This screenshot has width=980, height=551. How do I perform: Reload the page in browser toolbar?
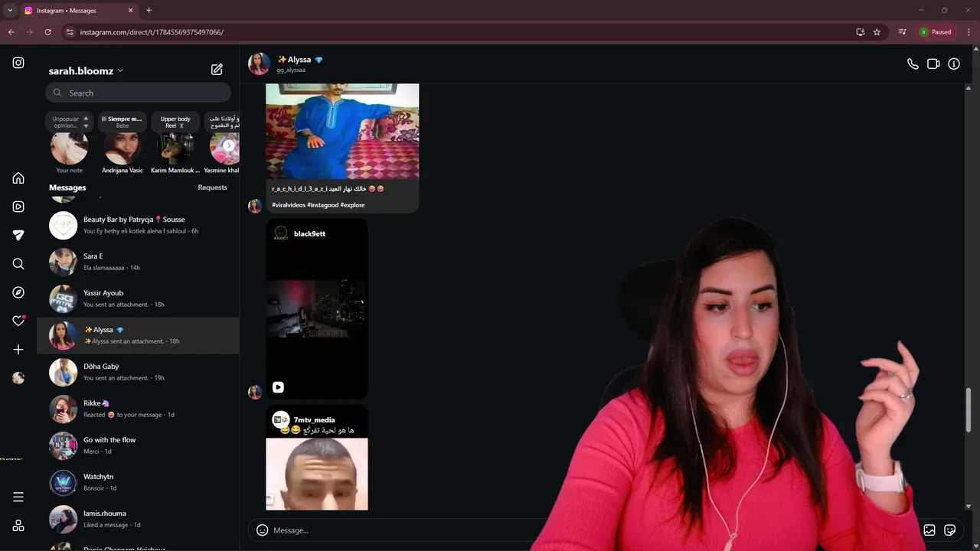pyautogui.click(x=47, y=32)
